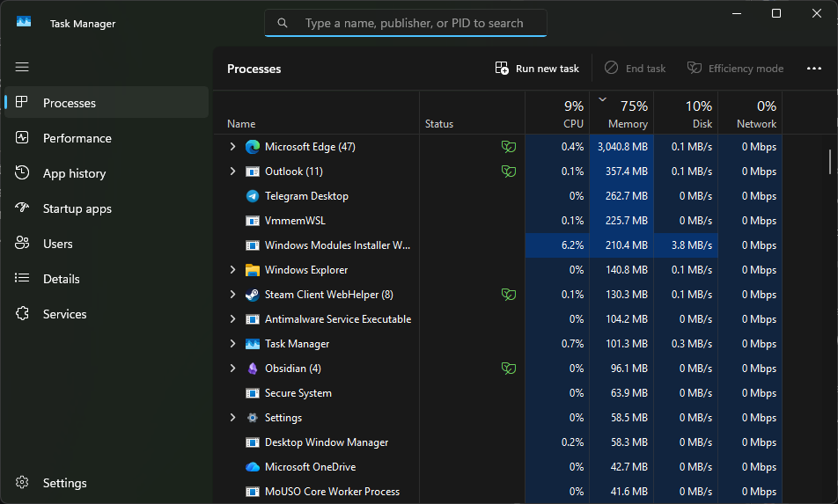Click the hamburger navigation menu icon
This screenshot has height=504, width=838.
tap(22, 67)
